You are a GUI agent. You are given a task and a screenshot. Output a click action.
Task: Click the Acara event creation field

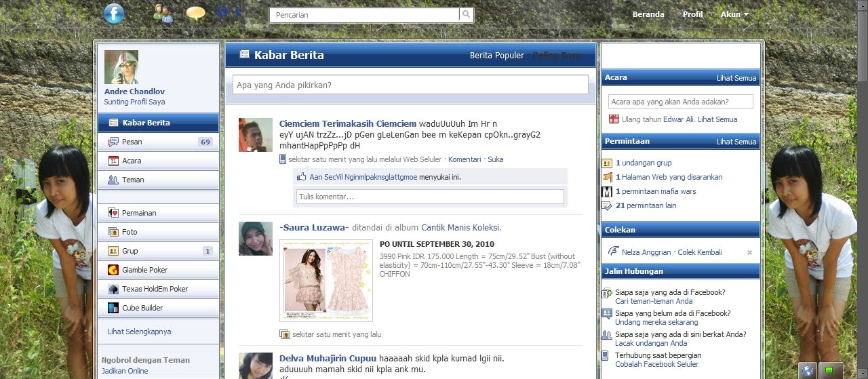tap(680, 102)
